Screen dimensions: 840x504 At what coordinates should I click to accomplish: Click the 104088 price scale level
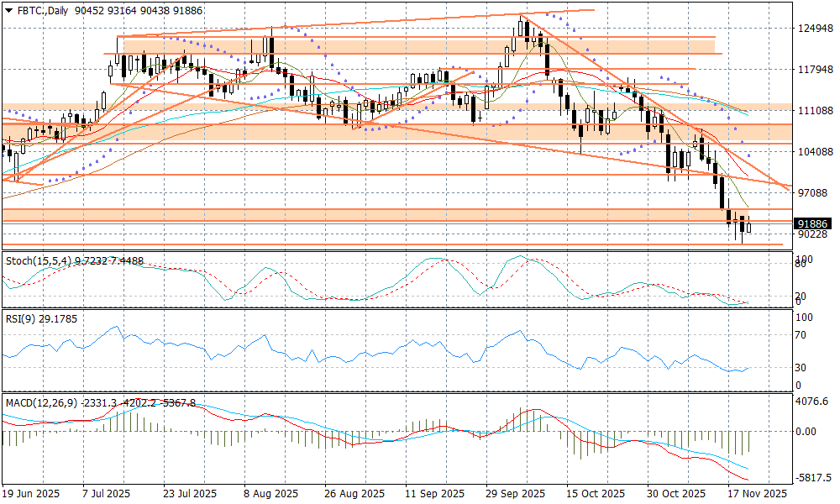coord(814,152)
